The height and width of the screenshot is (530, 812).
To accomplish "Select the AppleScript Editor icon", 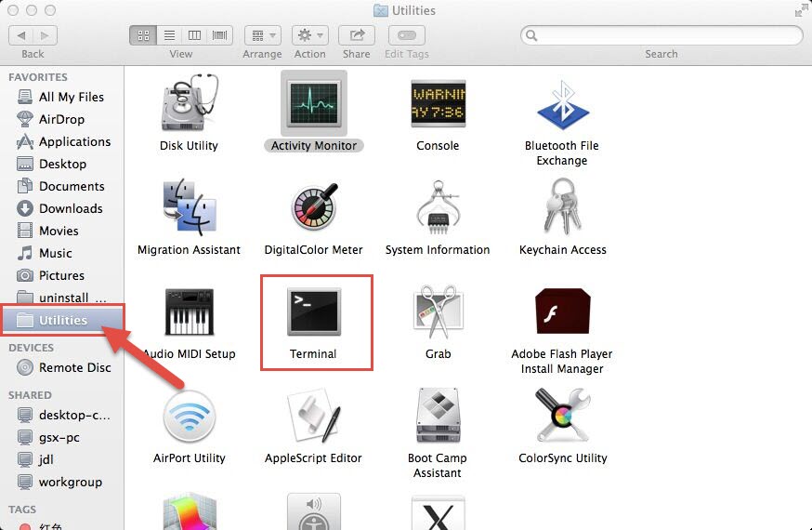I will 314,416.
